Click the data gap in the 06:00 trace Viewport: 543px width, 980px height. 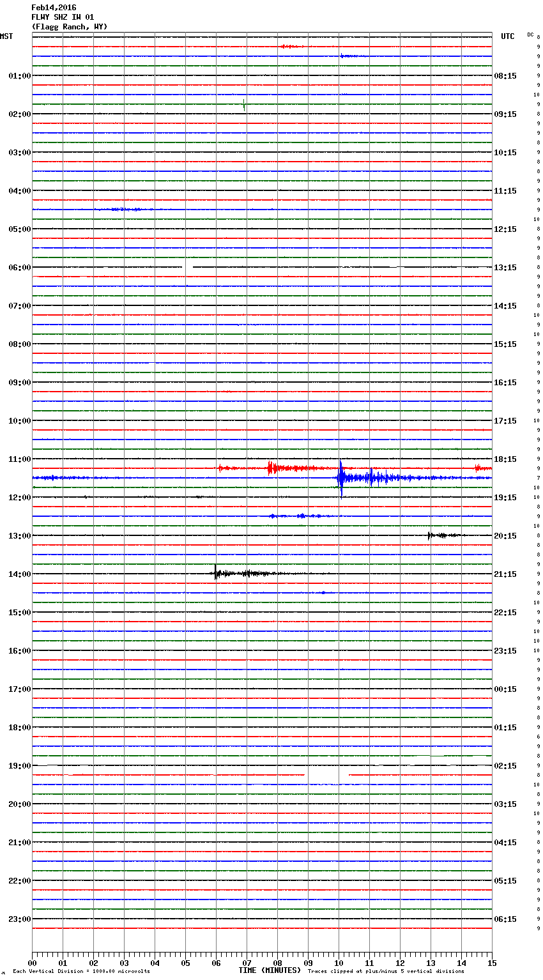click(x=188, y=267)
